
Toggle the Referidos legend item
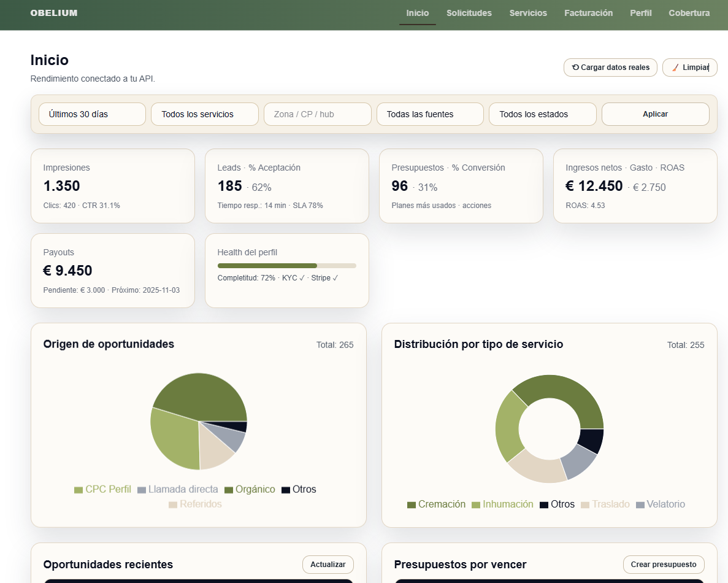(195, 504)
